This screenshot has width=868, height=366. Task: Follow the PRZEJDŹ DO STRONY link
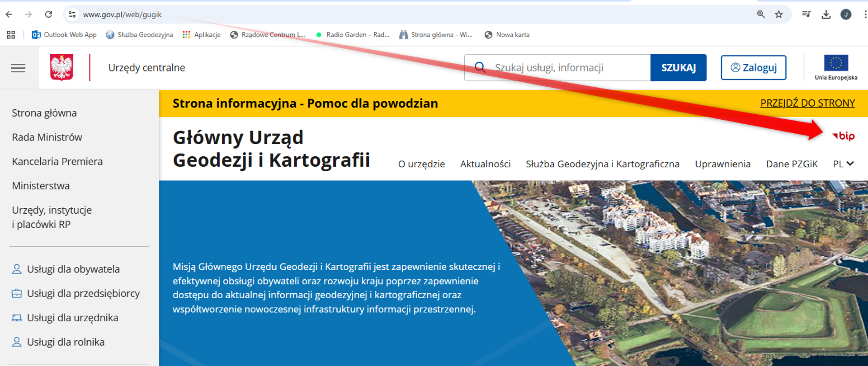click(807, 103)
